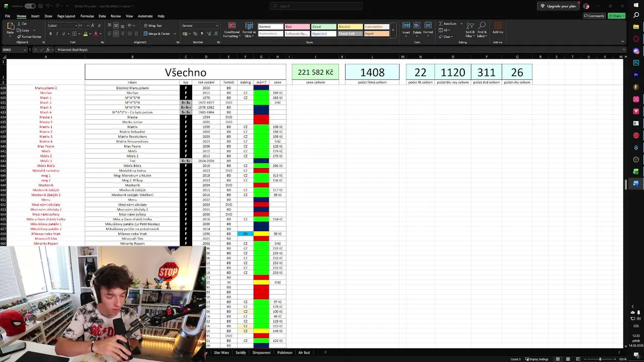This screenshot has width=644, height=362.
Task: Switch to the Star Wars sheet tab
Action: point(221,352)
